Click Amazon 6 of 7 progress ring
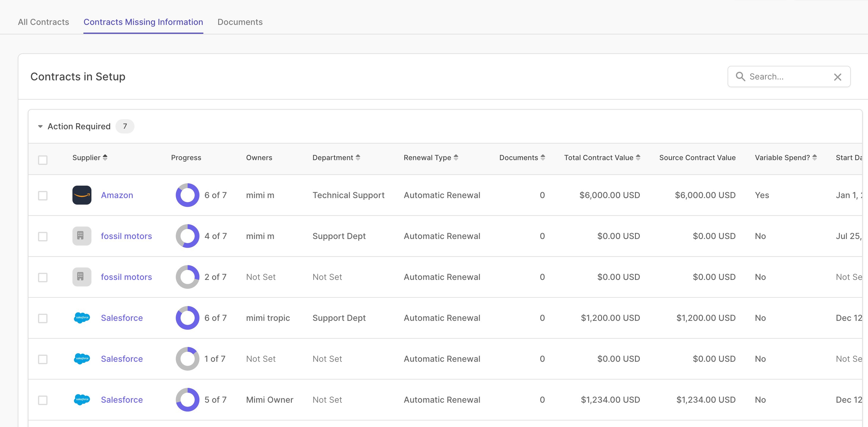868x427 pixels. 187,195
